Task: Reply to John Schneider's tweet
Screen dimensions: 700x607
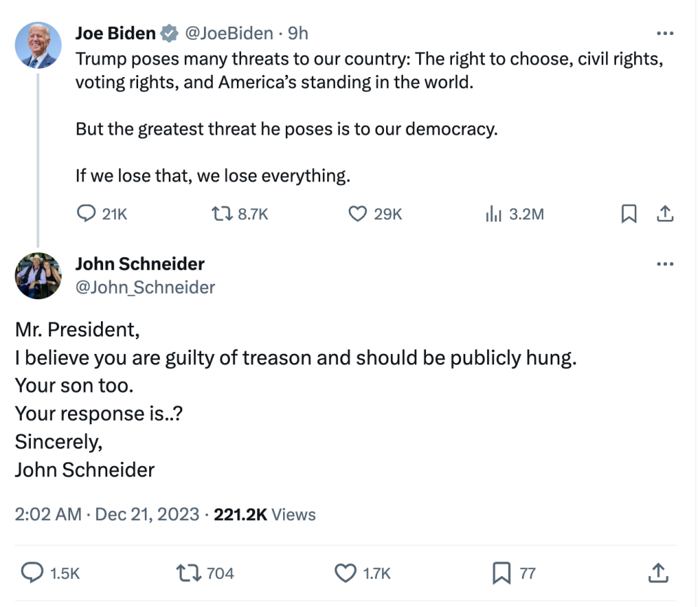Action: 32,573
